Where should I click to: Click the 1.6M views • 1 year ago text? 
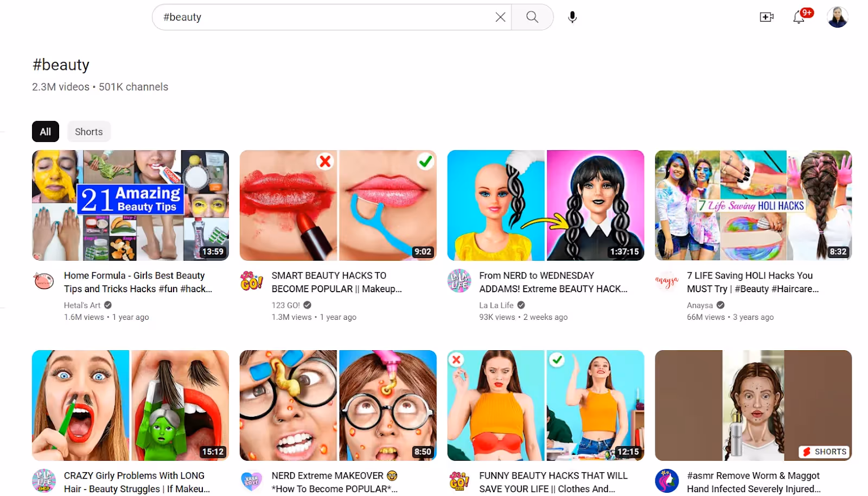click(106, 317)
